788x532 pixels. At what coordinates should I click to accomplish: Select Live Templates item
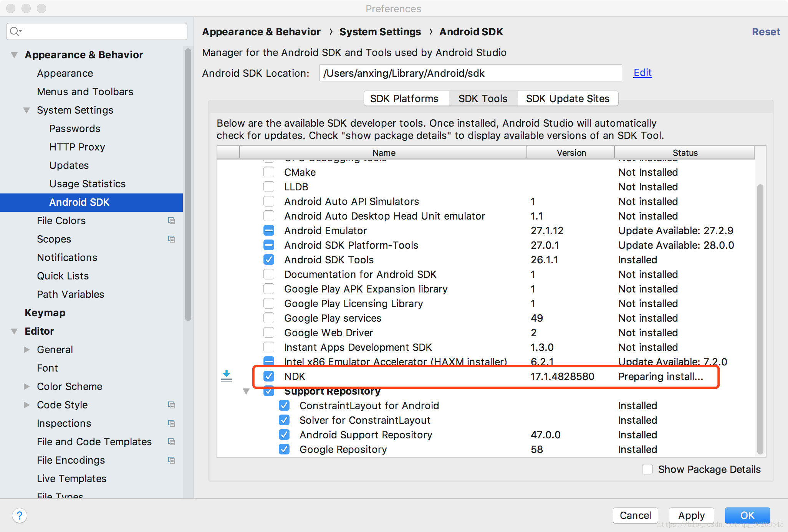(x=71, y=479)
